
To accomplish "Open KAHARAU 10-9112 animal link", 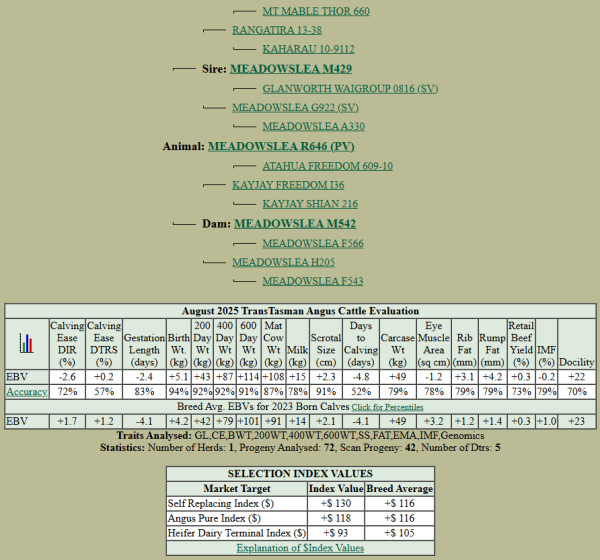I will point(308,49).
